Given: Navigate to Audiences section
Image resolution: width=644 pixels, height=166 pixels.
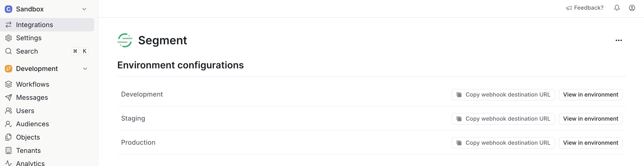Looking at the screenshot, I should [32, 124].
